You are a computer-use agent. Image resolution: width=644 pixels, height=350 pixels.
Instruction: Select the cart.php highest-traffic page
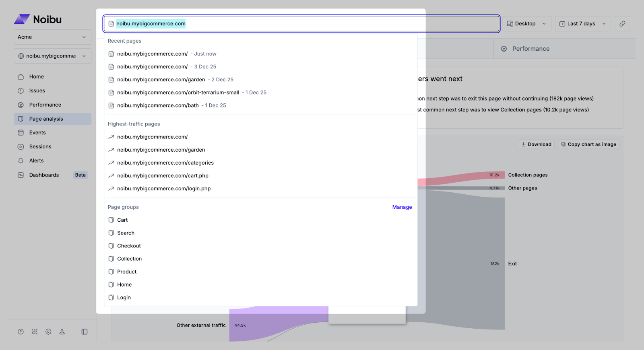261,176
